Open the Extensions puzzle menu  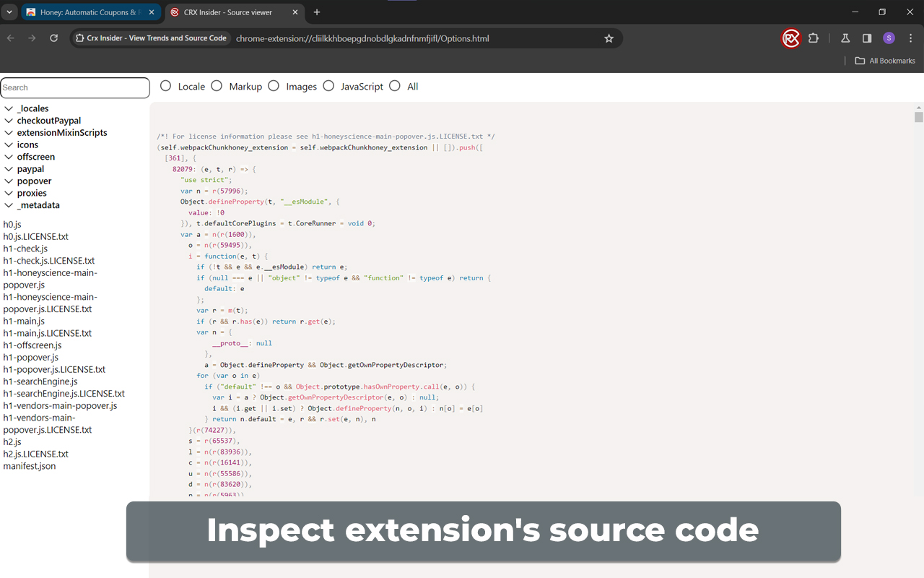(814, 38)
